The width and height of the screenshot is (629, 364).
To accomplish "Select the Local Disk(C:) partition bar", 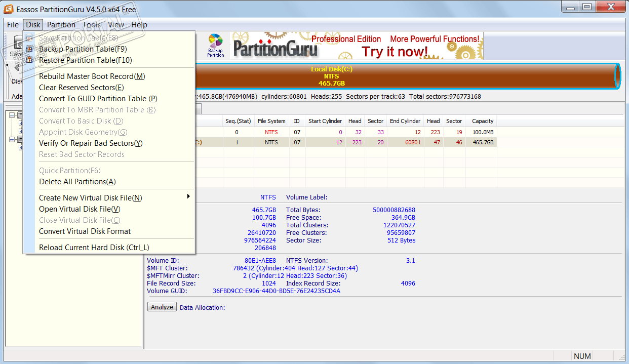I will (332, 76).
